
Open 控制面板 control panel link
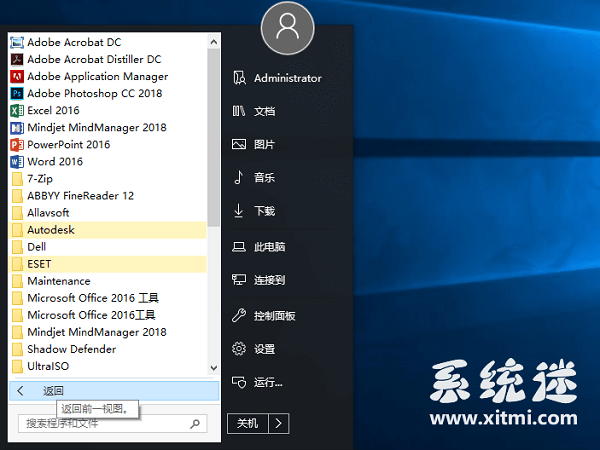tap(274, 316)
